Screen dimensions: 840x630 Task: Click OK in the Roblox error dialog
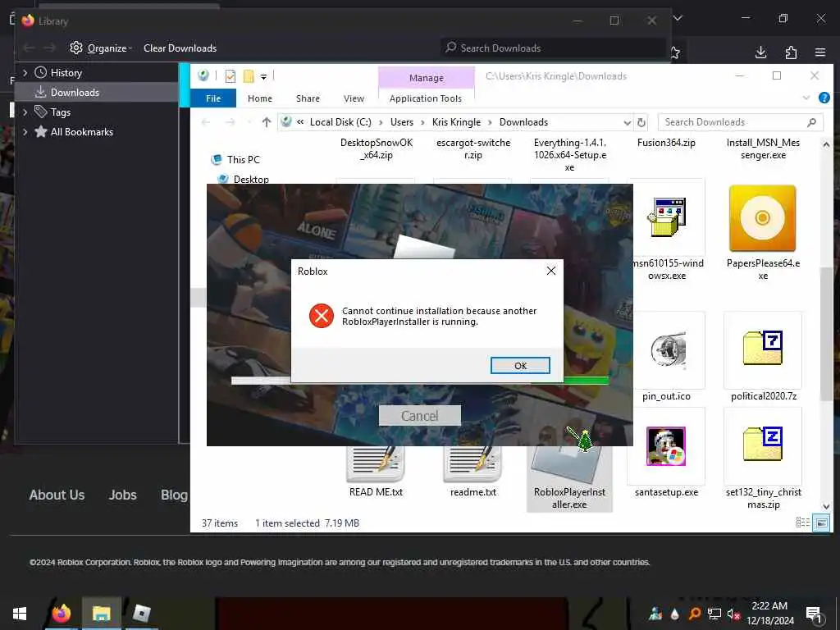[x=520, y=365]
